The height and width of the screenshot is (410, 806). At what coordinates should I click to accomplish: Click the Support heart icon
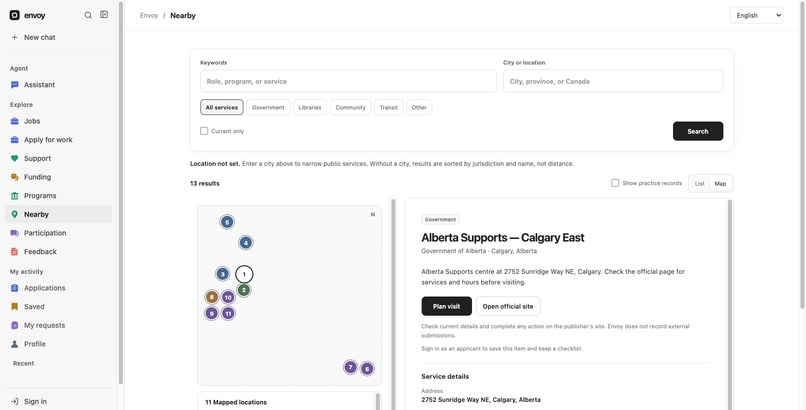(x=14, y=158)
